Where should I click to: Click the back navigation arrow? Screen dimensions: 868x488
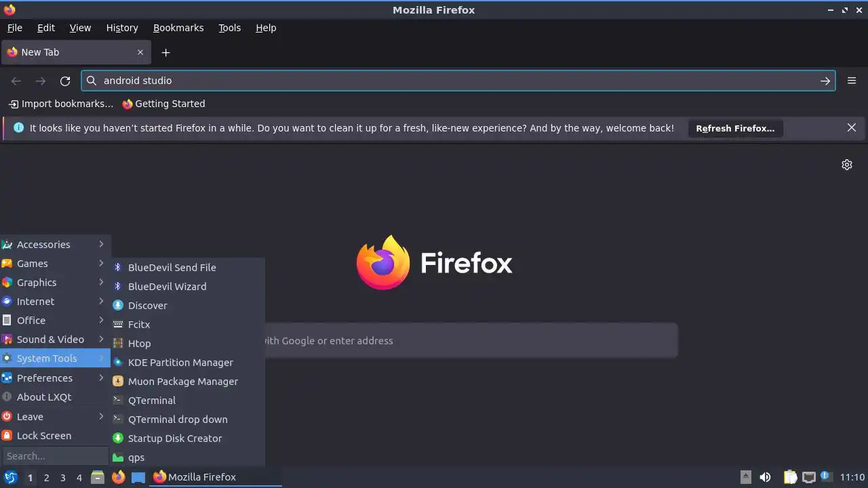point(16,81)
